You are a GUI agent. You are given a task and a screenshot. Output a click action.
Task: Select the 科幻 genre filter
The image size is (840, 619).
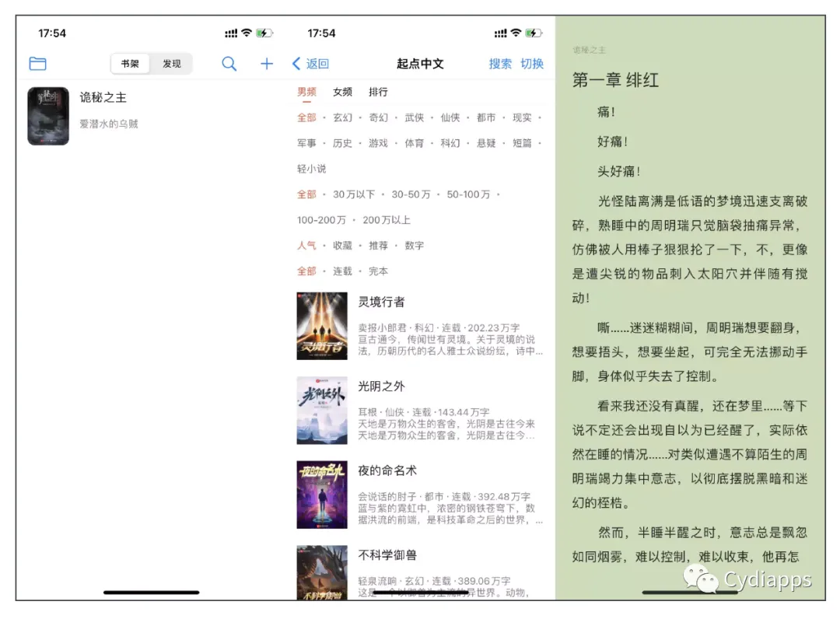tap(450, 143)
